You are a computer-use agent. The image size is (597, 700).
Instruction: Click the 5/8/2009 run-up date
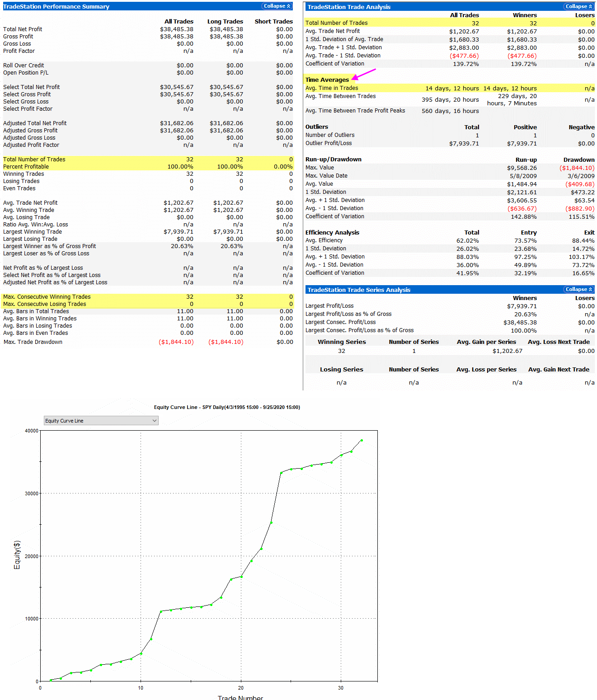pyautogui.click(x=523, y=176)
